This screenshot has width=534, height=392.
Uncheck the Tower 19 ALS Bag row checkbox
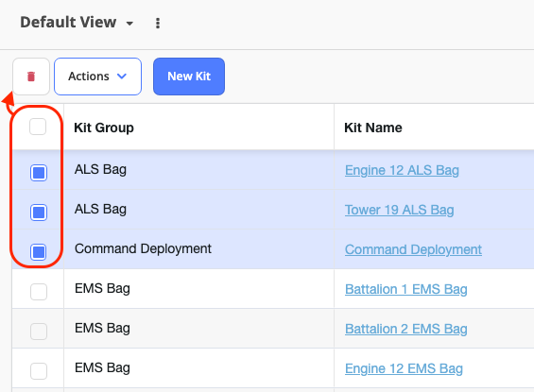[39, 213]
